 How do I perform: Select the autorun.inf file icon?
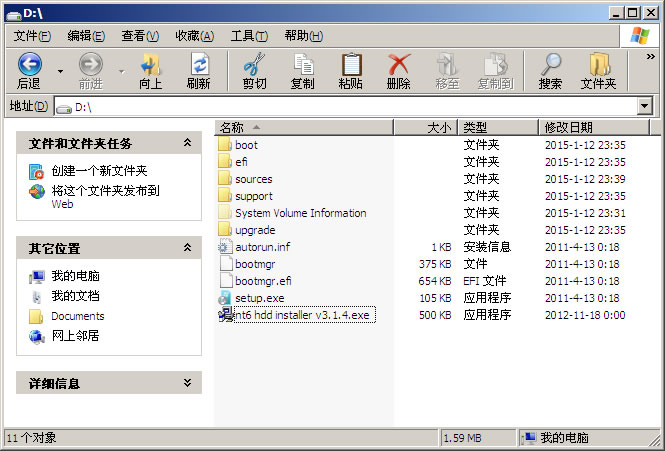(225, 247)
